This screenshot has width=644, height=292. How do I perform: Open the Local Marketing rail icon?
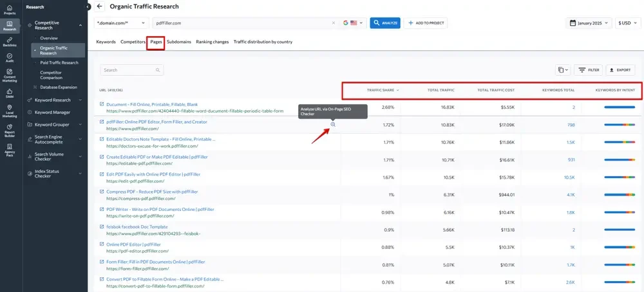click(x=10, y=111)
